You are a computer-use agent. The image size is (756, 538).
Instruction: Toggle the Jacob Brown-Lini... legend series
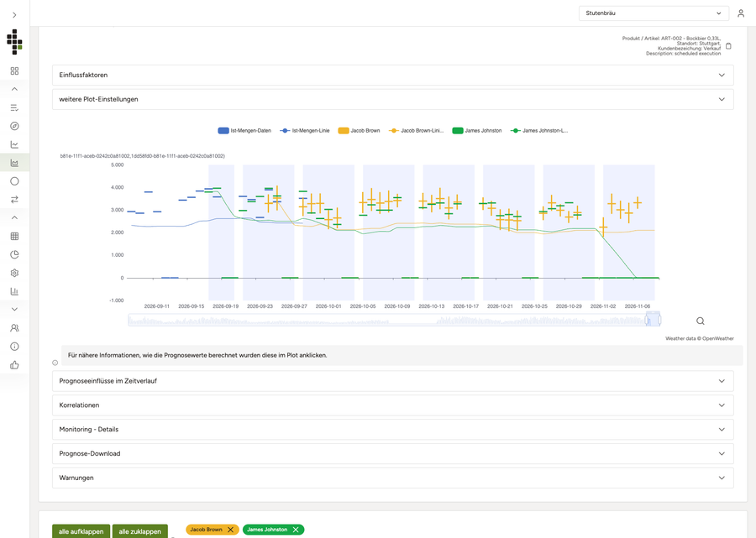point(416,131)
